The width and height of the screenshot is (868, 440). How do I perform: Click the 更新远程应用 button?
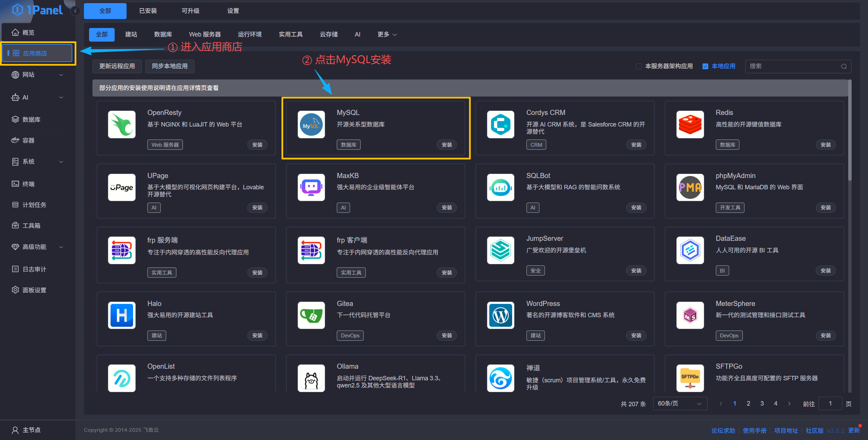pyautogui.click(x=117, y=66)
